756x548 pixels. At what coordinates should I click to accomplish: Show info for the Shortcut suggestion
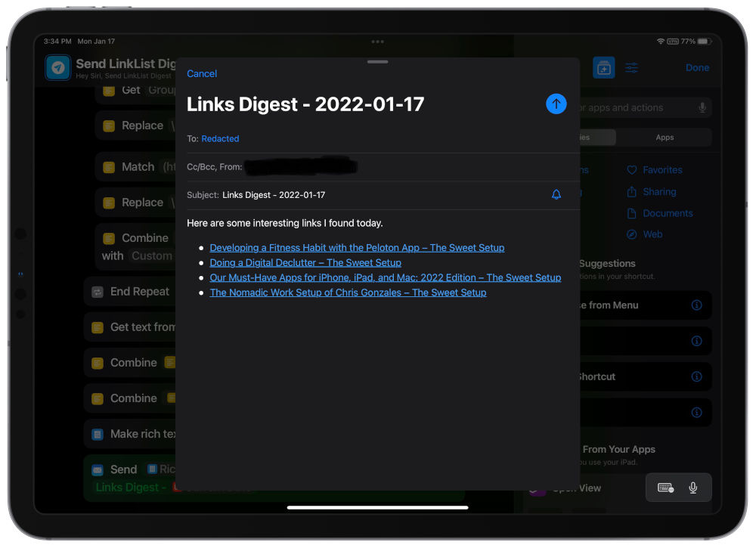click(696, 376)
